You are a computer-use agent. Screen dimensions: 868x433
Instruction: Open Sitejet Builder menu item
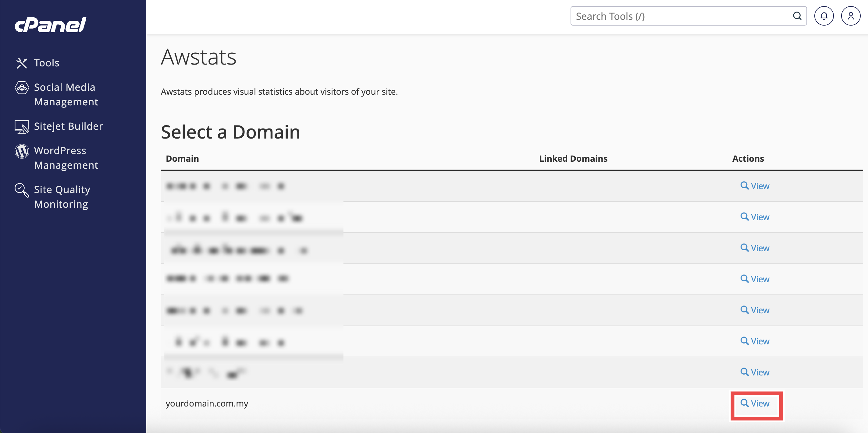click(x=68, y=126)
